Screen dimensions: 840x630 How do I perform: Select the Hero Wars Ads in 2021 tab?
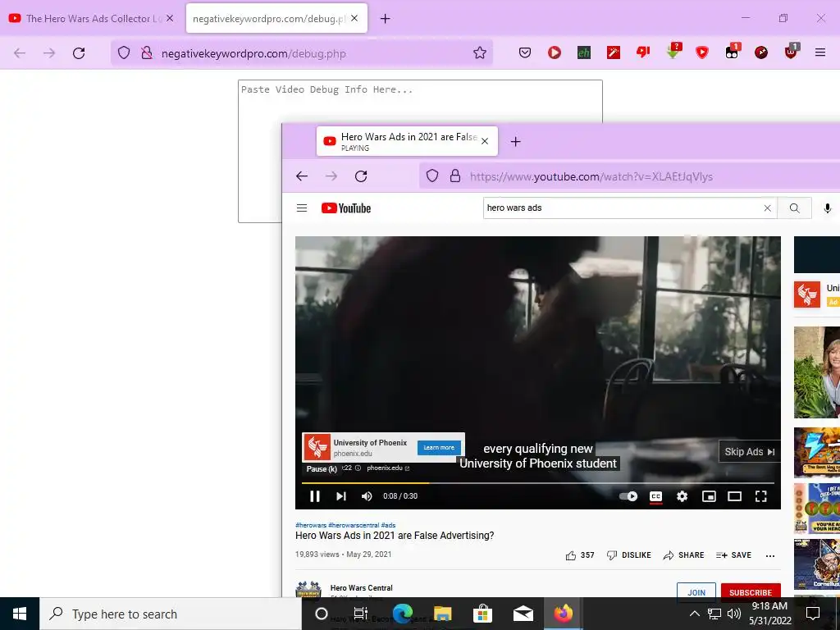click(407, 141)
